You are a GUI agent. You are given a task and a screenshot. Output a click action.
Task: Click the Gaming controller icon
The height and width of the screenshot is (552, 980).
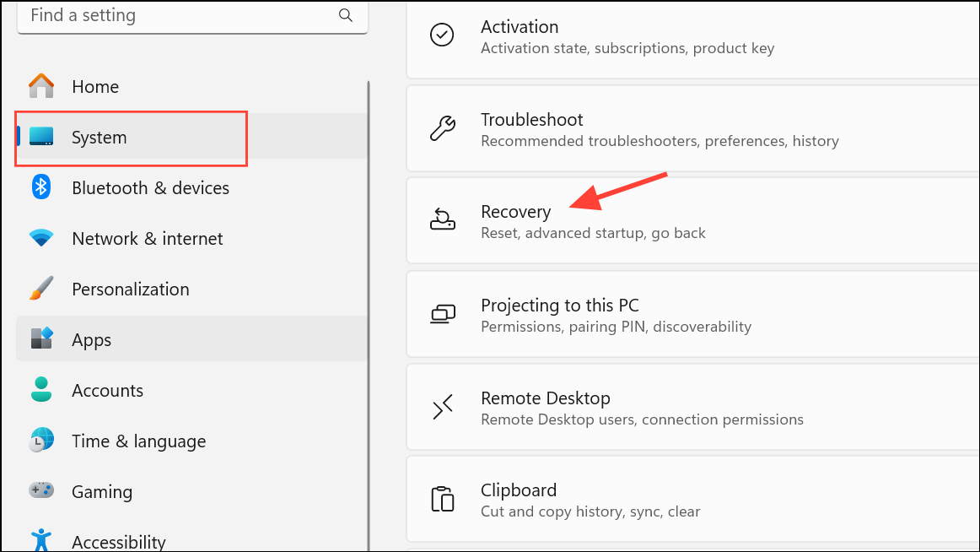[x=40, y=491]
